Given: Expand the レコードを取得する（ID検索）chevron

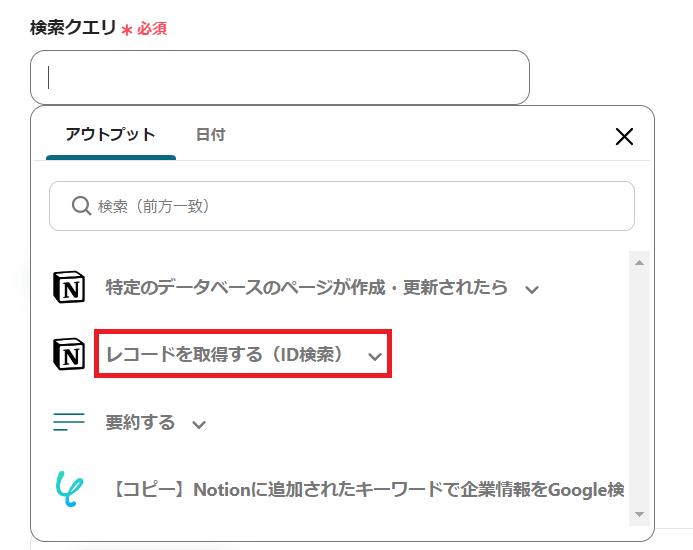Looking at the screenshot, I should point(375,356).
